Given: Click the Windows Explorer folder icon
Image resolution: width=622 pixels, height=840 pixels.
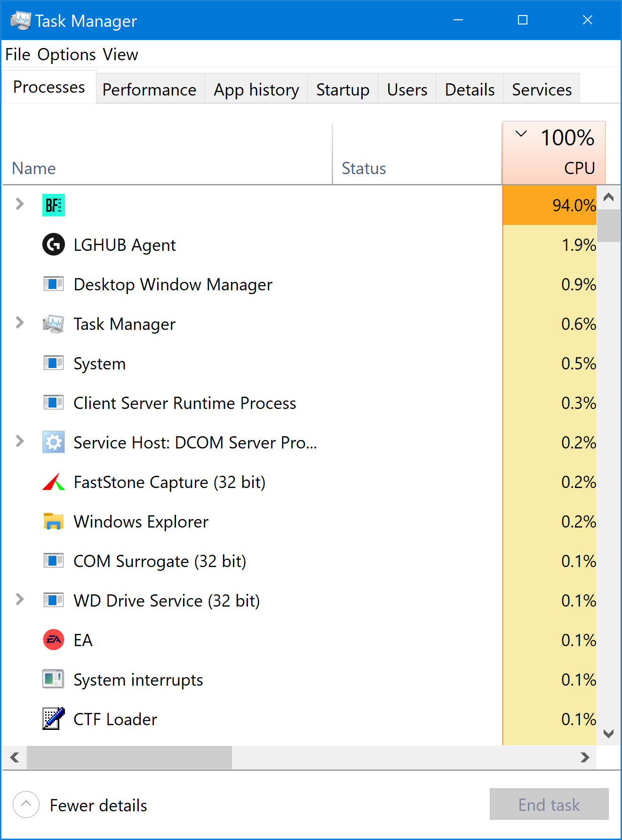Looking at the screenshot, I should (54, 521).
